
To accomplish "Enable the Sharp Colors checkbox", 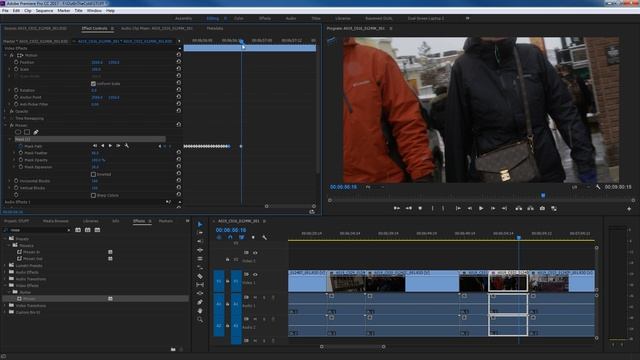I will point(93,195).
